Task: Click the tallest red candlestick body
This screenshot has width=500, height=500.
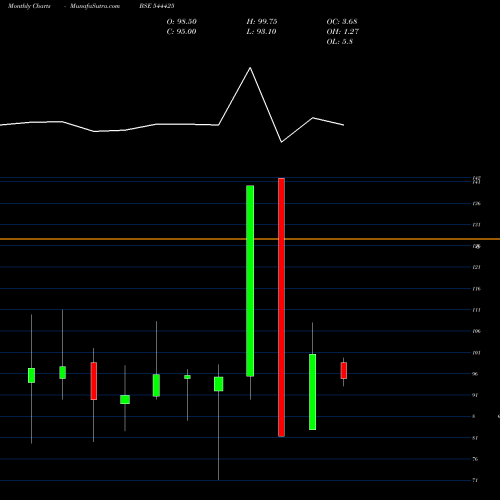Action: tap(281, 307)
